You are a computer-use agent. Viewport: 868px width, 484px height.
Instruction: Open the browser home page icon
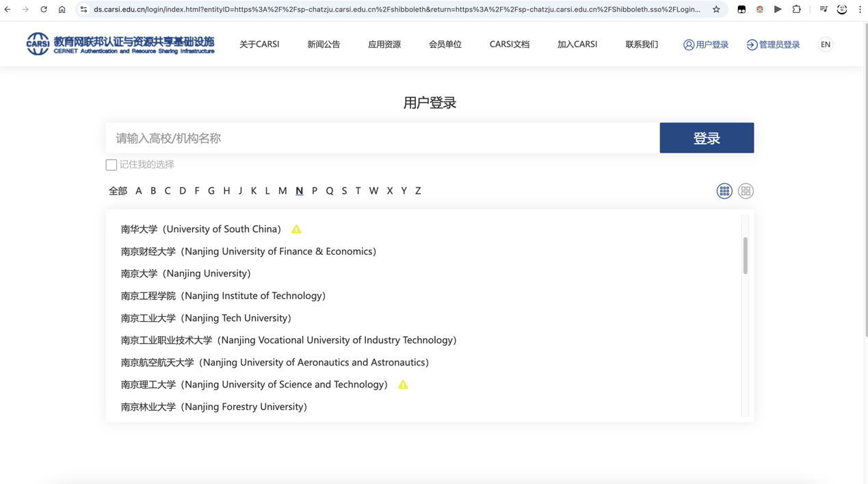click(x=62, y=10)
